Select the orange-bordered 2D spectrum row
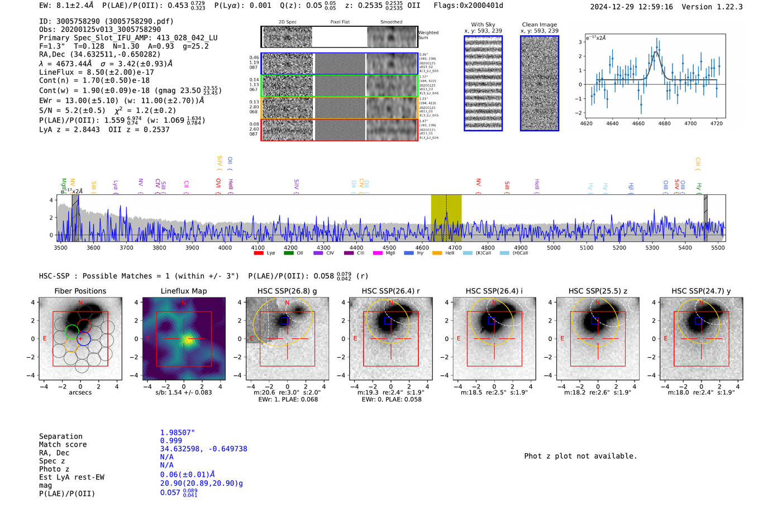This screenshot has width=782, height=532. pos(339,108)
